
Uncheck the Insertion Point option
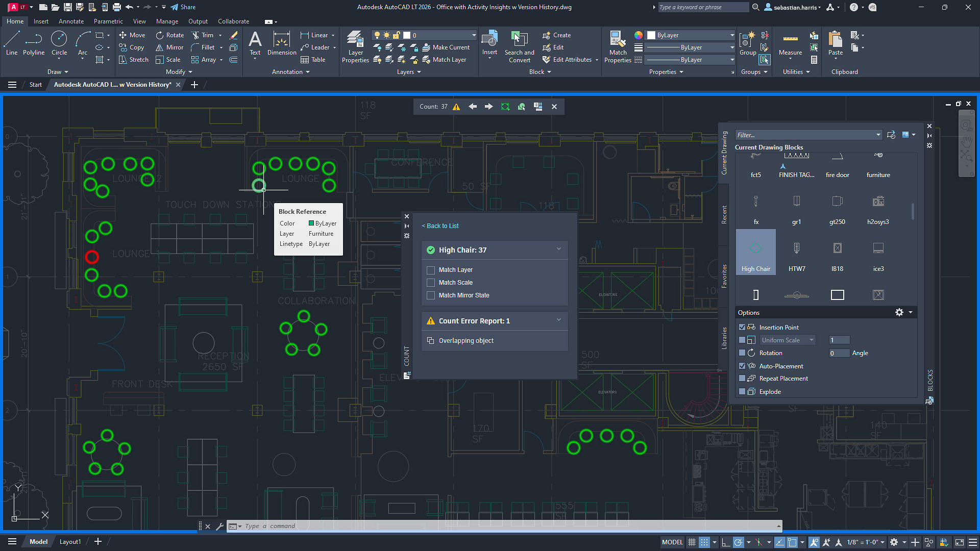[742, 327]
